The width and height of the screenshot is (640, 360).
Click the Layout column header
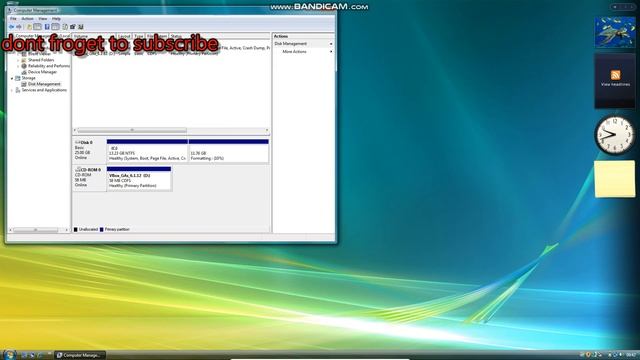(124, 36)
